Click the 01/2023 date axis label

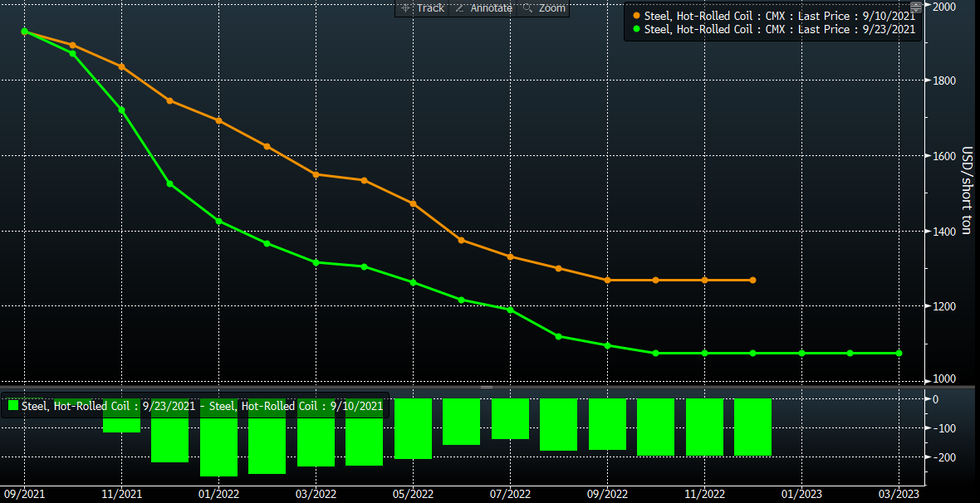pos(801,494)
